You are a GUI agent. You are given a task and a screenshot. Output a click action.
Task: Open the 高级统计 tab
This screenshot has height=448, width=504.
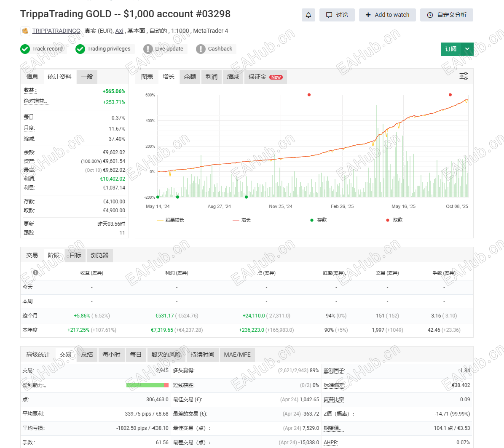pyautogui.click(x=38, y=355)
